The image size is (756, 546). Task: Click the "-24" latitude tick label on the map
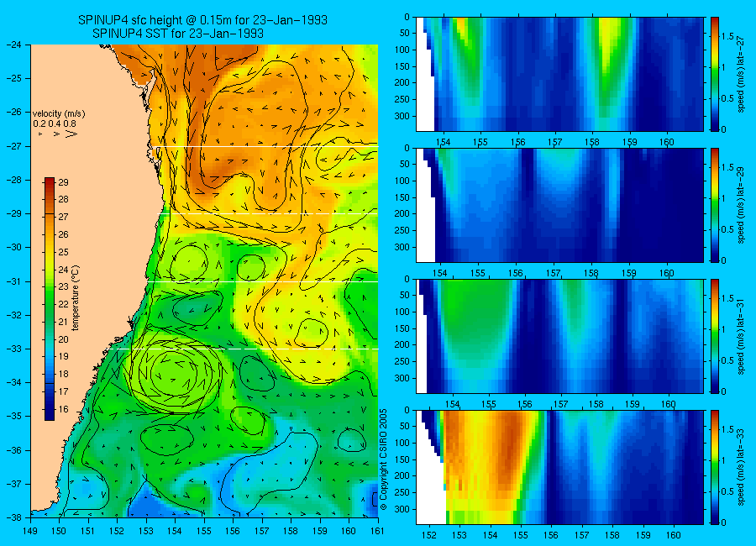tap(14, 45)
